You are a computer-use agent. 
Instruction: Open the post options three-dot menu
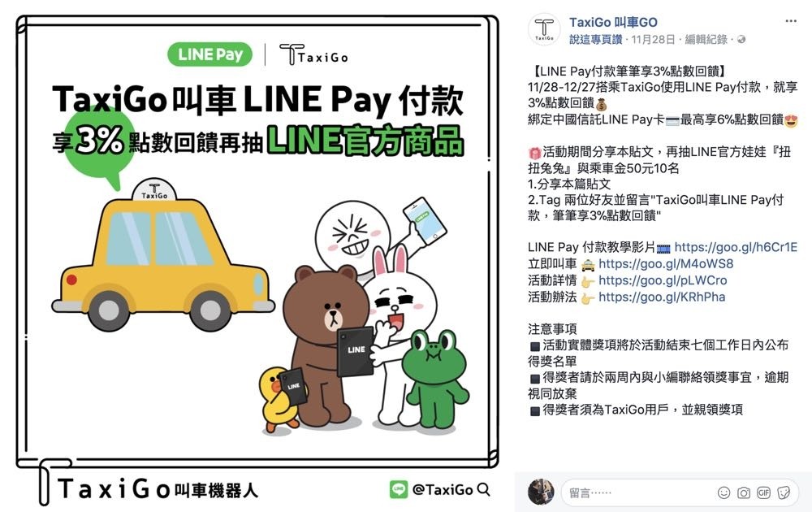click(791, 21)
